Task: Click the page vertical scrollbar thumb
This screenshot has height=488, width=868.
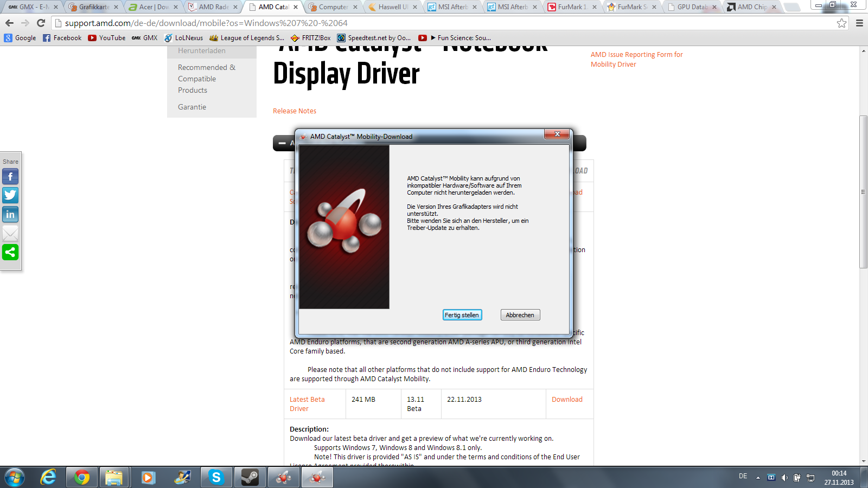Action: 863,192
